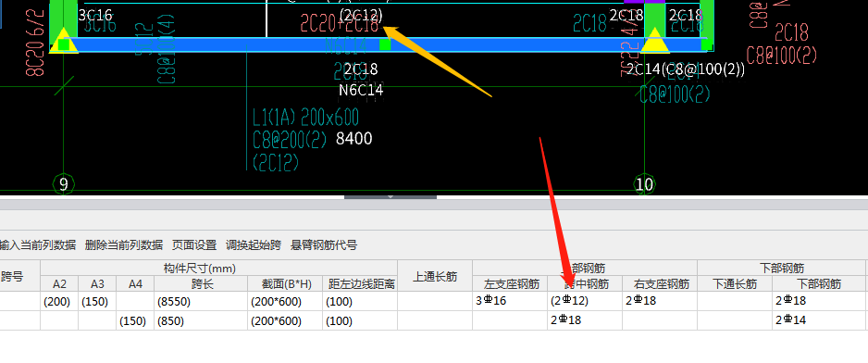Click 输入当前列数据 toolbar button
868x363 pixels.
pos(38,245)
